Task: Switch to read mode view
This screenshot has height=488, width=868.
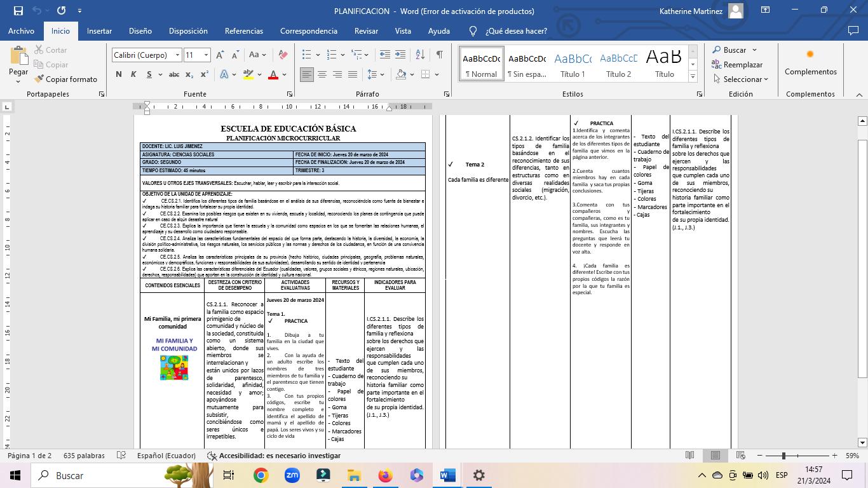Action: (689, 456)
